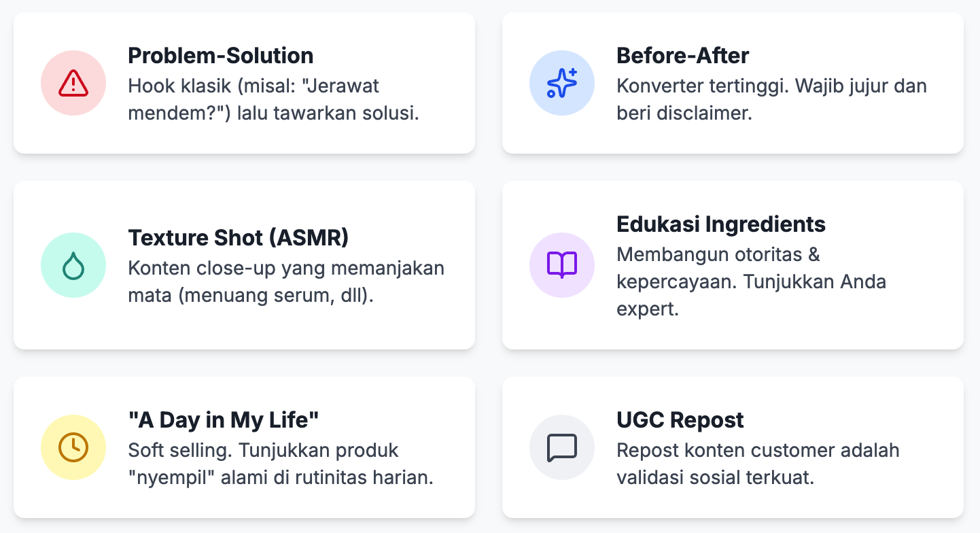
Task: Select the Before-After heading
Action: (x=682, y=56)
